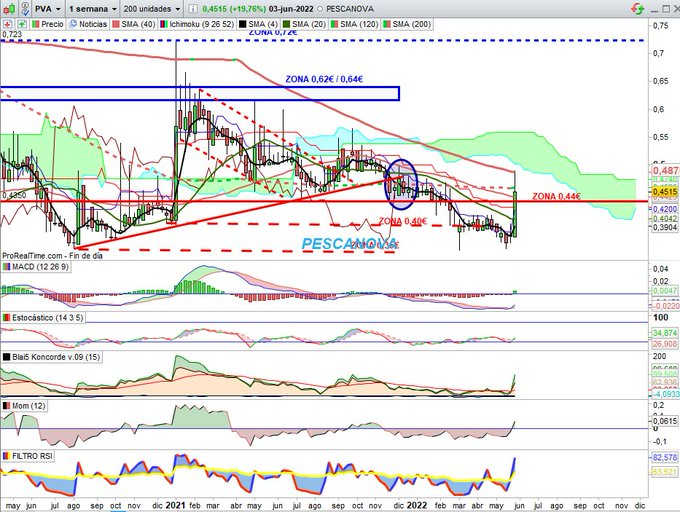This screenshot has height=512, width=680.
Task: Open the Noticias button
Action: coord(88,24)
